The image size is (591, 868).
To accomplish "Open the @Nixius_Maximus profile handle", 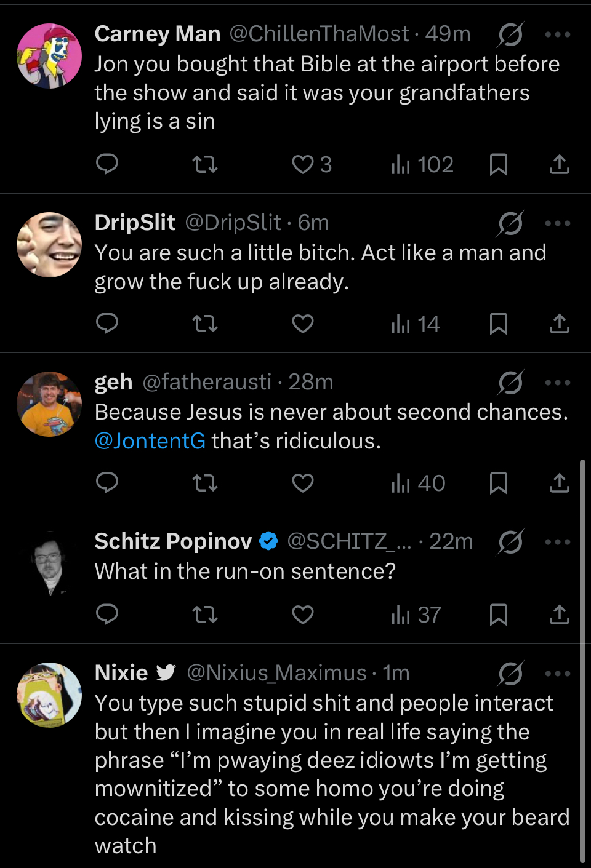I will 276,673.
